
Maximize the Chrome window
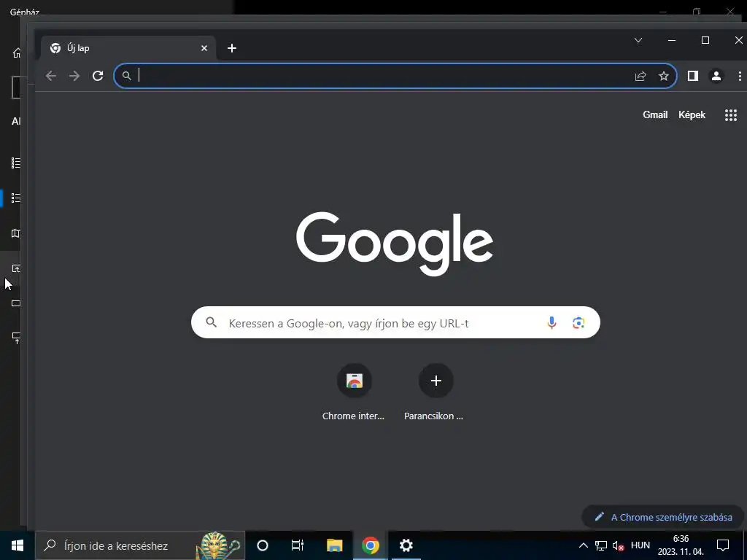[705, 41]
